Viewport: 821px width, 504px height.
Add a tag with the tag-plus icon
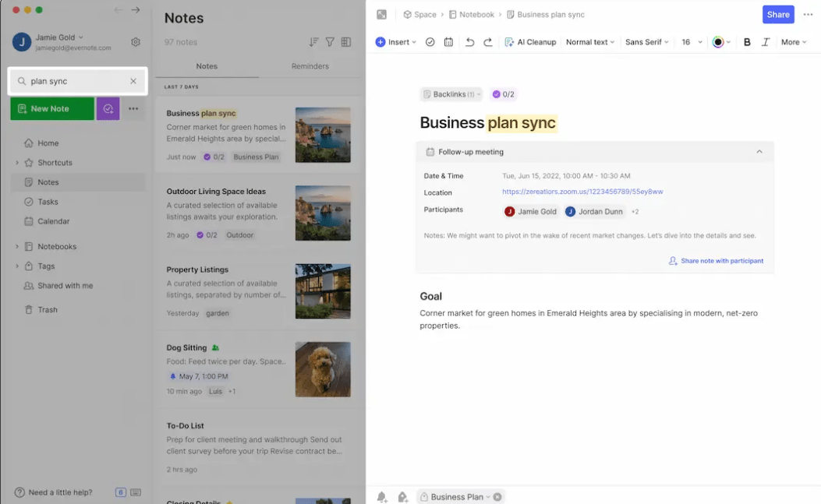[402, 497]
